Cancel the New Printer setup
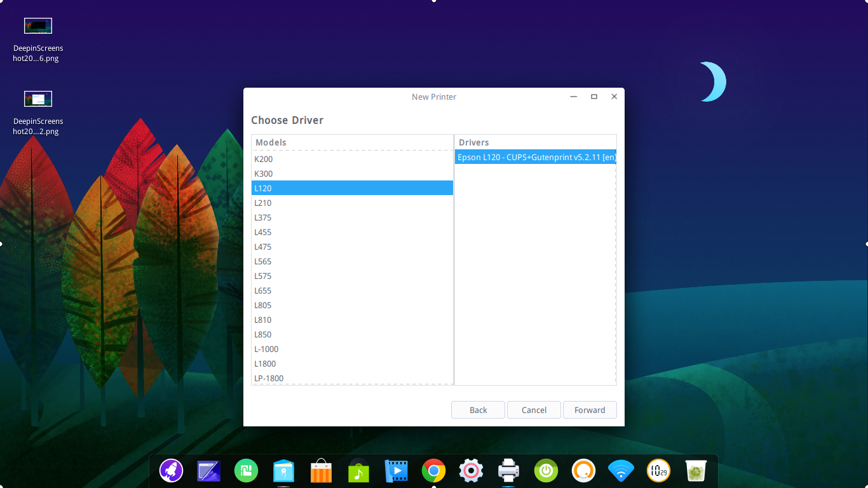The image size is (868, 488). click(x=534, y=410)
